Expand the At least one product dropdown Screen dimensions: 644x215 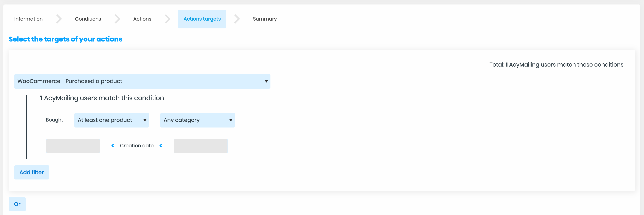112,120
